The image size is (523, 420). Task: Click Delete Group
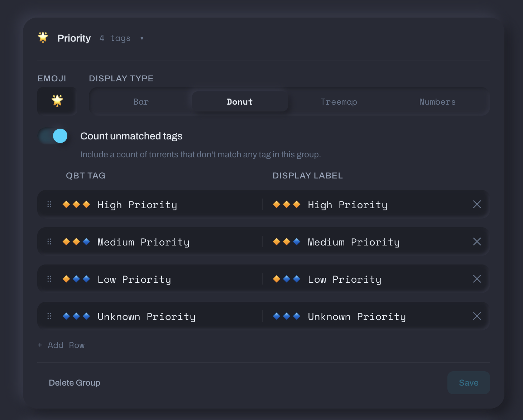[75, 383]
